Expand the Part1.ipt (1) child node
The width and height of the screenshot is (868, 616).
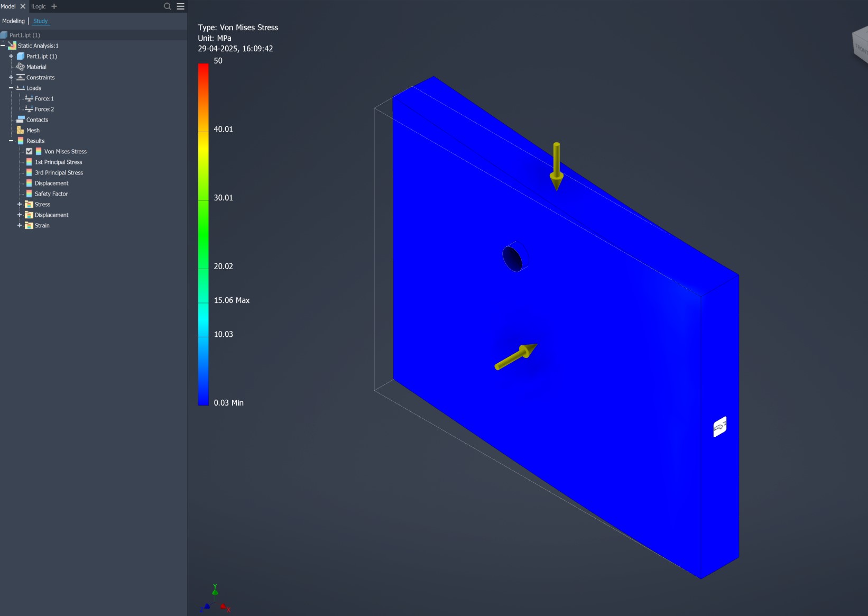click(x=11, y=56)
